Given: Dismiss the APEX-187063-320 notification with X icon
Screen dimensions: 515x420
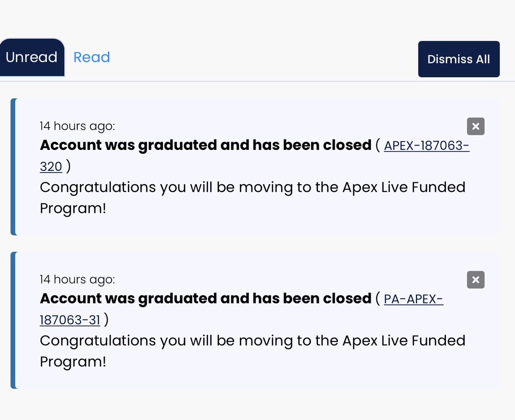Looking at the screenshot, I should pos(476,126).
